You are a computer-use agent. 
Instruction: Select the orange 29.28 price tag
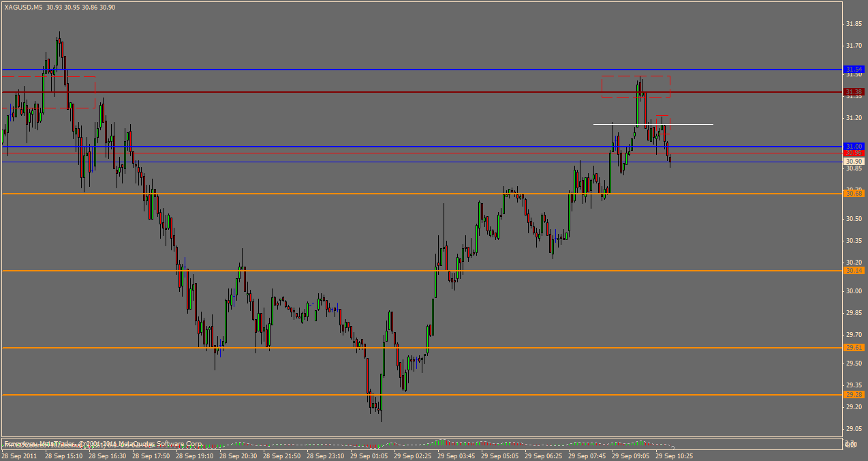pos(854,395)
